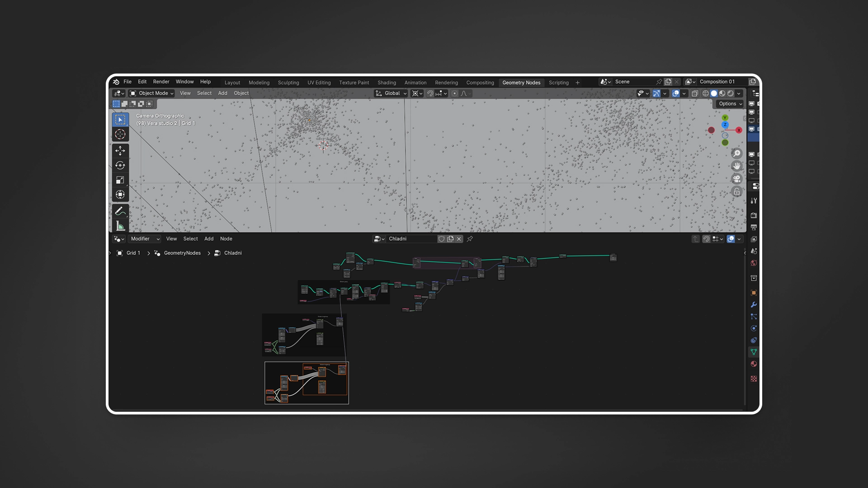The image size is (868, 488).
Task: Open Modifier properties wrench tab
Action: (x=754, y=305)
